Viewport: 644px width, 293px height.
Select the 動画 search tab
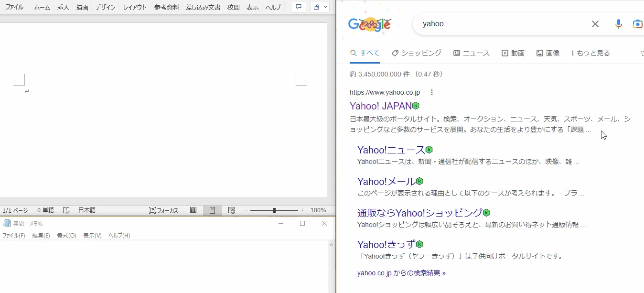click(513, 53)
